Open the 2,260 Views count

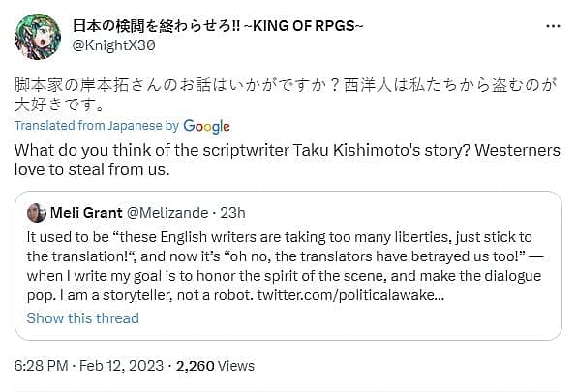click(x=215, y=366)
